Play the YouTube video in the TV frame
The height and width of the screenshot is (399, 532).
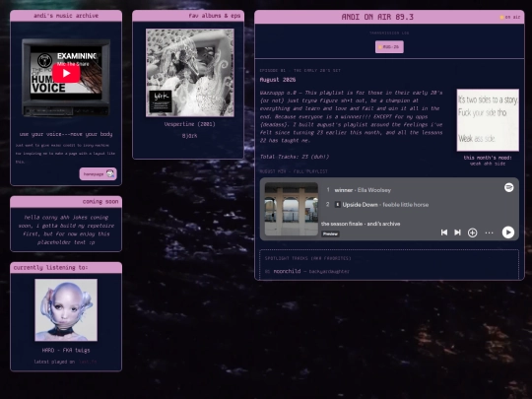(66, 73)
